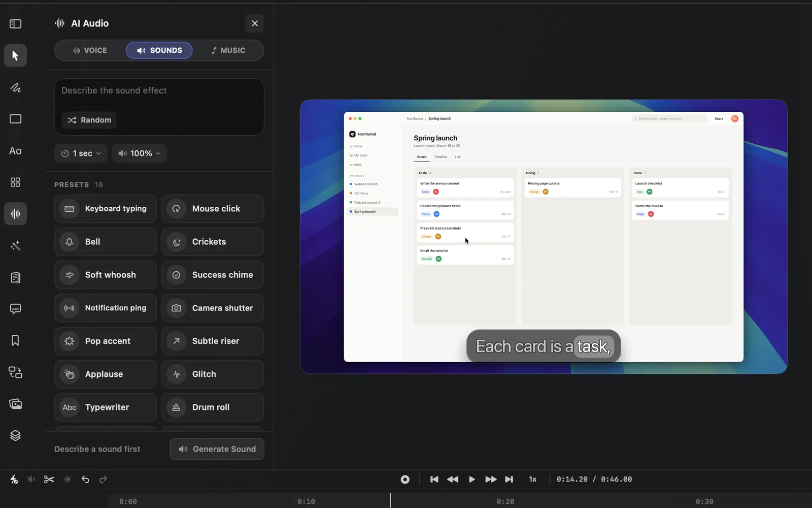This screenshot has height=508, width=812.
Task: Click the record button
Action: point(405,480)
